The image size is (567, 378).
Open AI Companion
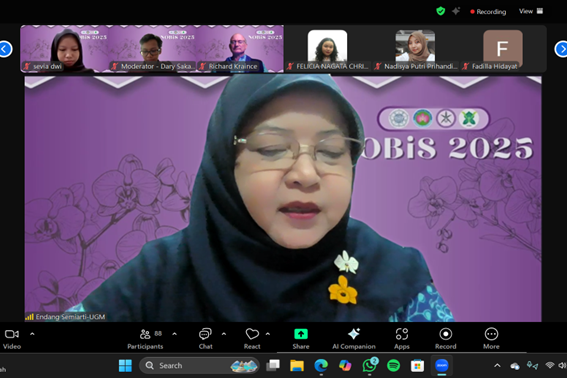(x=354, y=339)
